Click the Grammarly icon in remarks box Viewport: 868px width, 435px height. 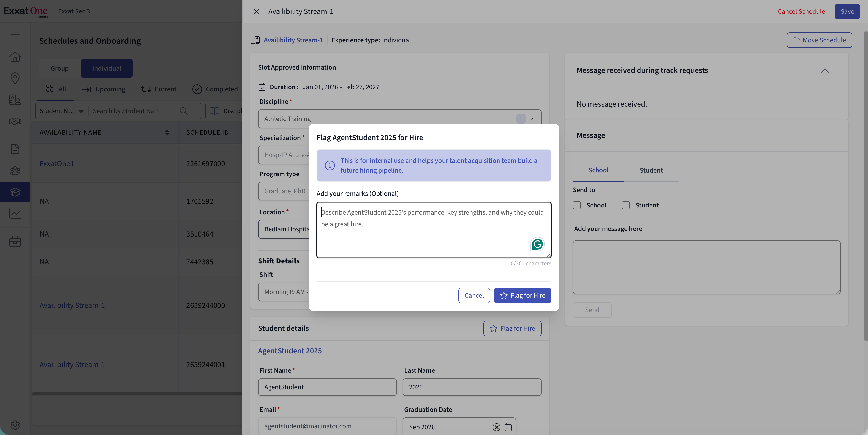(x=537, y=244)
